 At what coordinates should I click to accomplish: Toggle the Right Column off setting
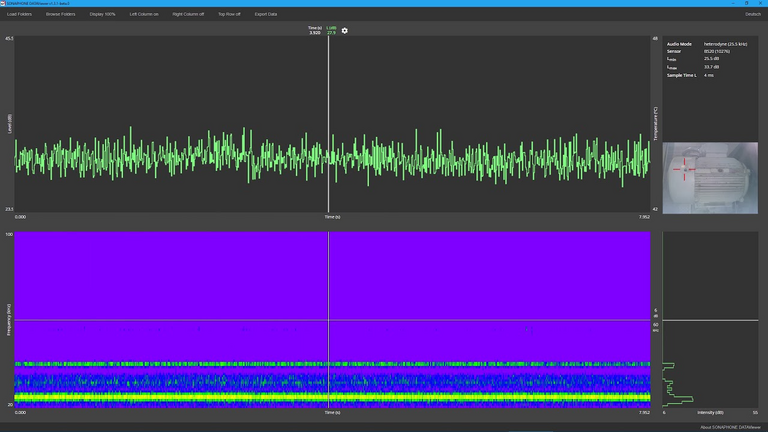coord(188,14)
